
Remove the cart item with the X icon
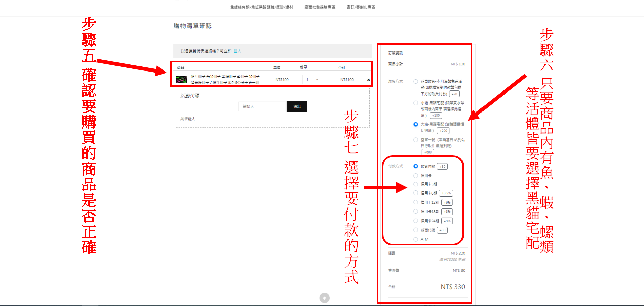(368, 80)
